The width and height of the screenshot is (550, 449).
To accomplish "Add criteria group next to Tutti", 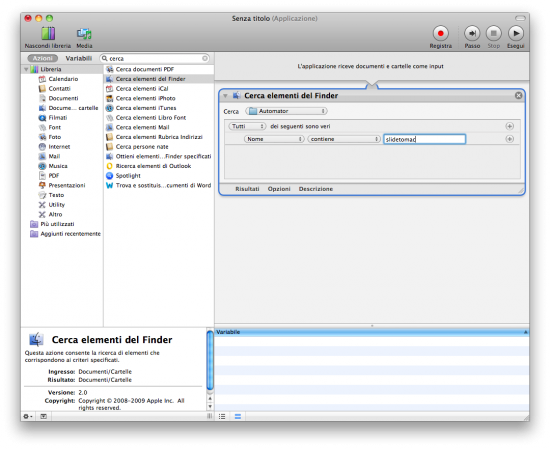I will coord(510,126).
